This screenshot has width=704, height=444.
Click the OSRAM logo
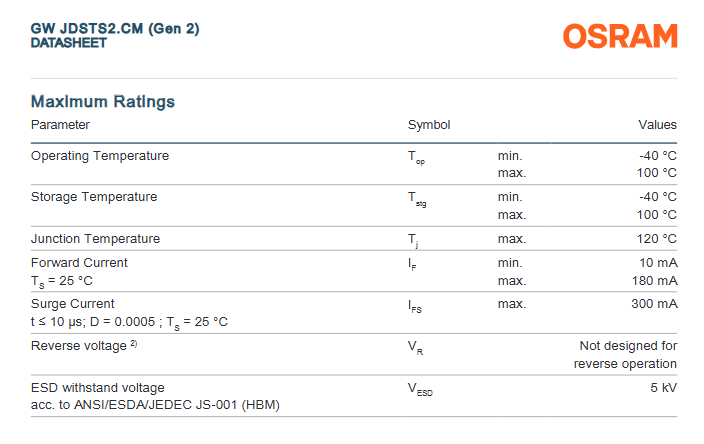pyautogui.click(x=619, y=36)
